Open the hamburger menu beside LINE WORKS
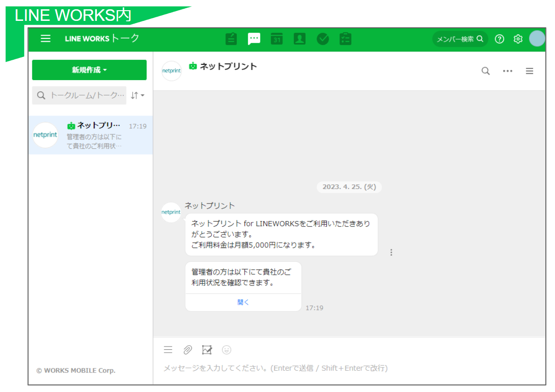555x392 pixels. click(45, 38)
